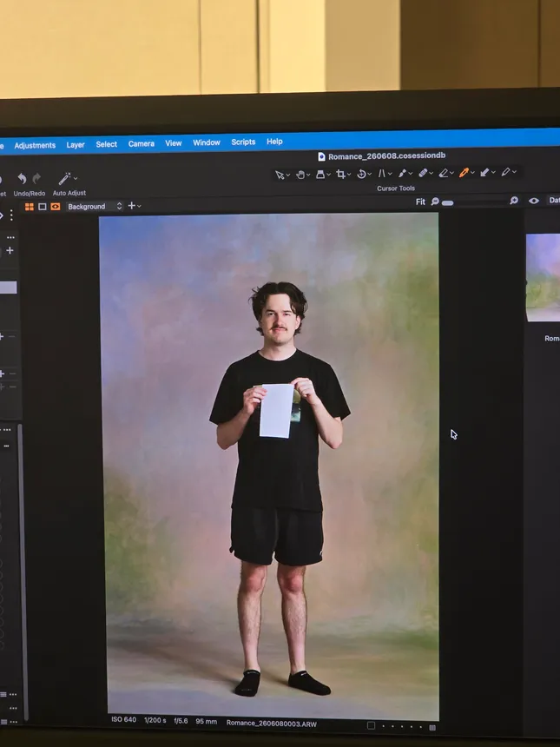Toggle the proofing eye icon near Fit
Screen dimensions: 560x747
pos(534,201)
